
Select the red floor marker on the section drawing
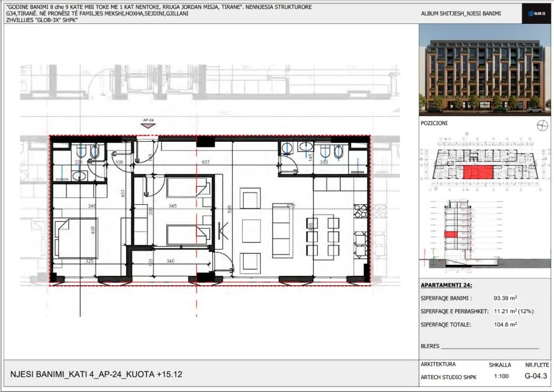tap(449, 233)
